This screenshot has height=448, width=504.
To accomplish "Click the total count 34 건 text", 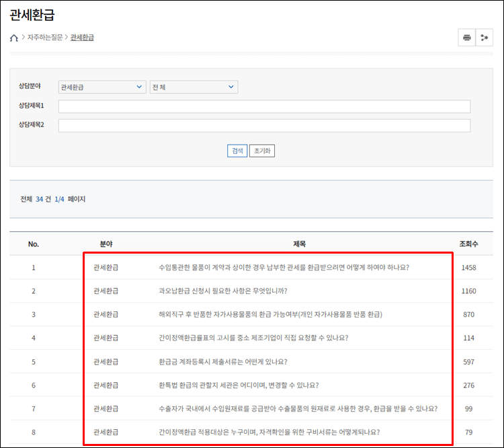I will [x=43, y=199].
